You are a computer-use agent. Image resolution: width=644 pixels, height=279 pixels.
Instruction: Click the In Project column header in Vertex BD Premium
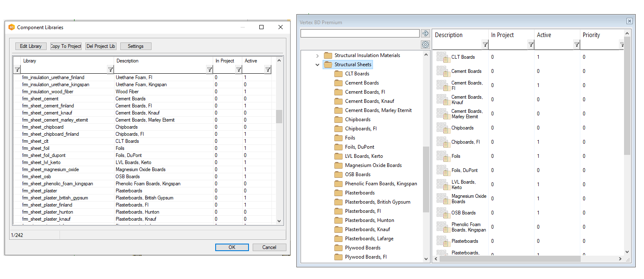[511, 35]
